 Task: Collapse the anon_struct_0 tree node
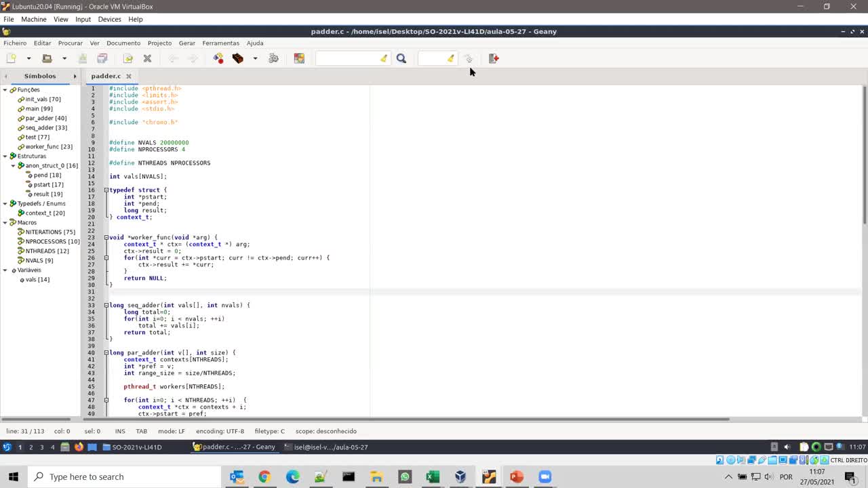coord(13,165)
